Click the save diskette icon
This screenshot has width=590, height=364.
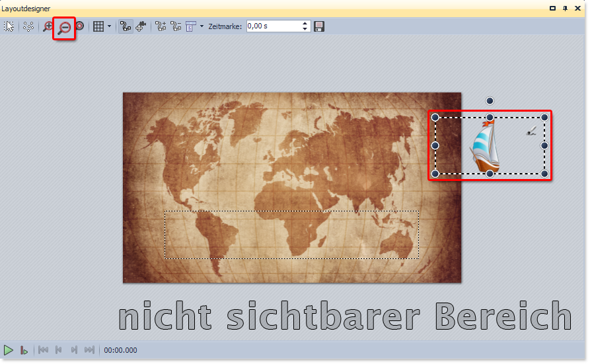319,26
